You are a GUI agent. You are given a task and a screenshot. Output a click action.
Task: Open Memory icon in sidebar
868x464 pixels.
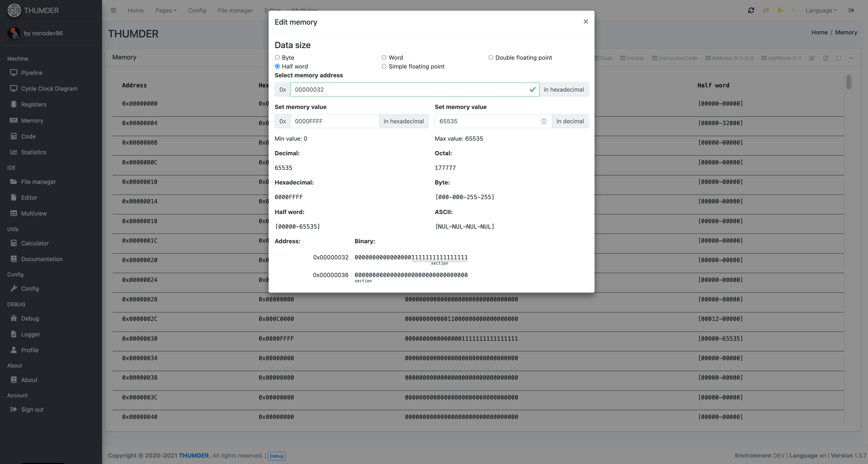tap(13, 120)
